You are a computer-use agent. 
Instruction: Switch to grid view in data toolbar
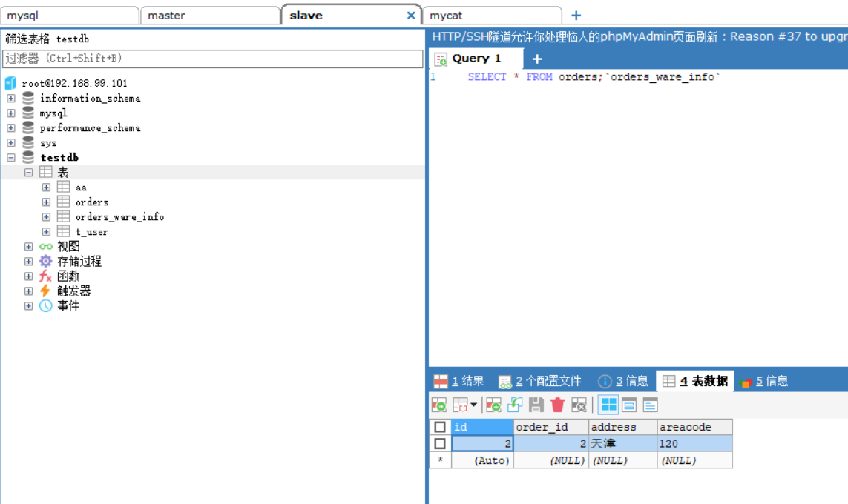click(609, 405)
